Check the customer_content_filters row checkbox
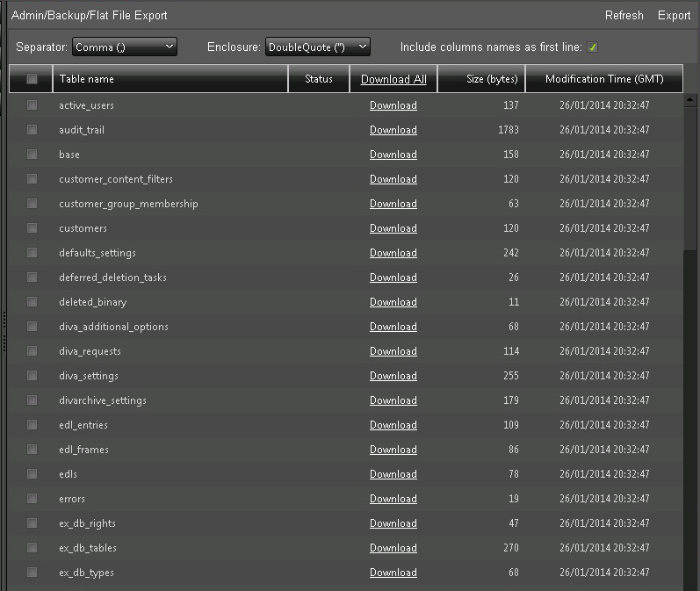700x591 pixels. 32,178
